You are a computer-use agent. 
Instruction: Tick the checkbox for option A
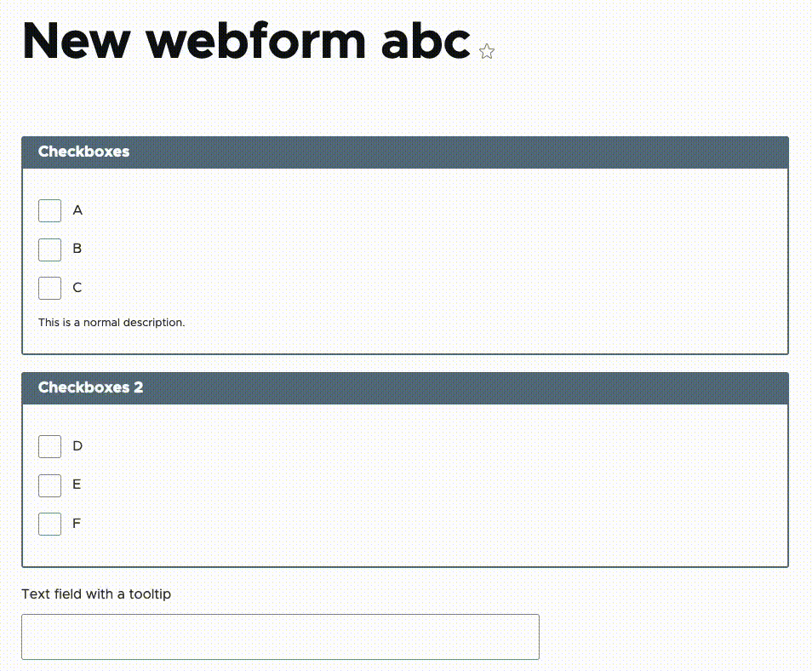49,210
